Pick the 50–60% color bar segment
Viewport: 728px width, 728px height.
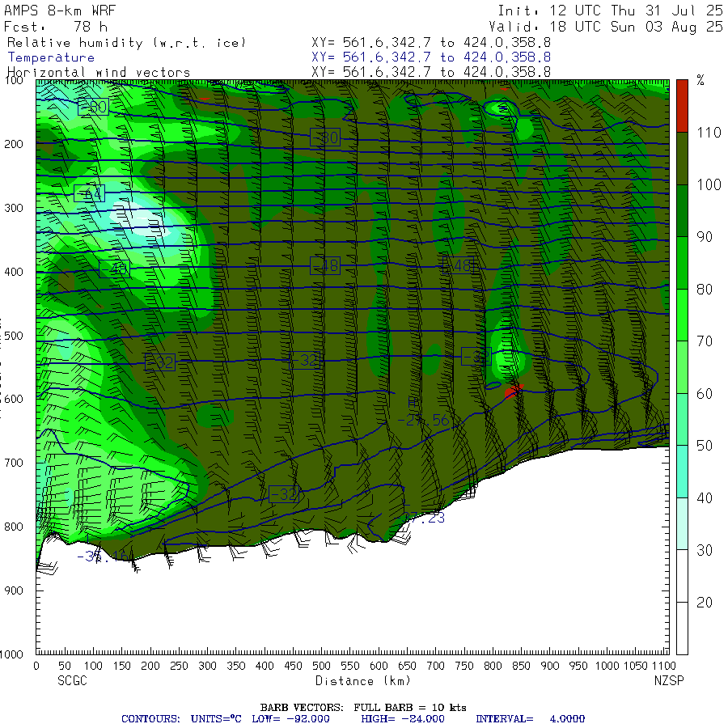(682, 419)
